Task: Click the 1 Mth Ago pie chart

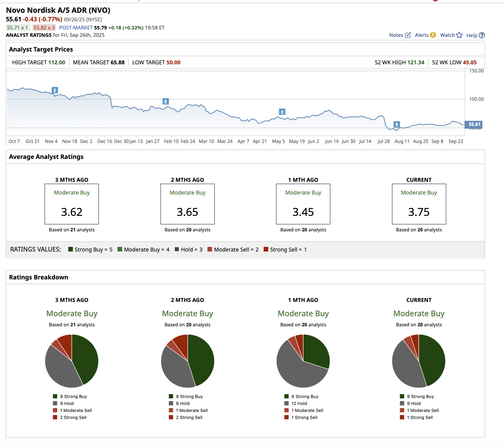Action: [303, 361]
